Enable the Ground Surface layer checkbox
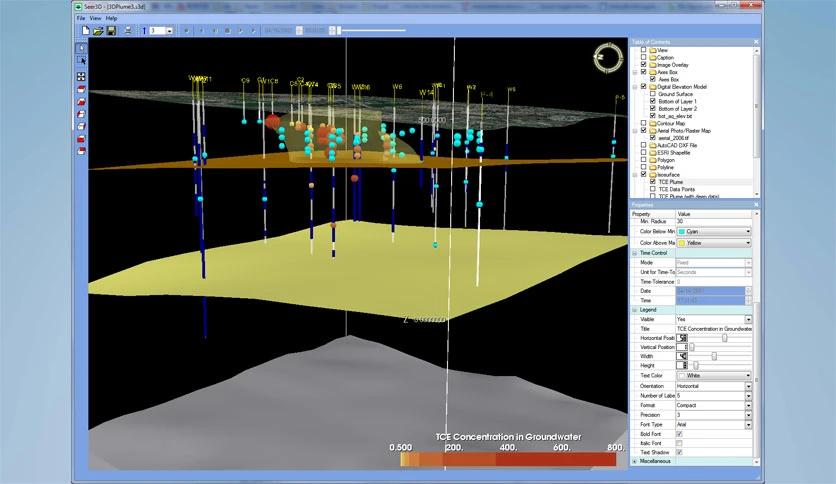This screenshot has width=836, height=484. (x=653, y=94)
